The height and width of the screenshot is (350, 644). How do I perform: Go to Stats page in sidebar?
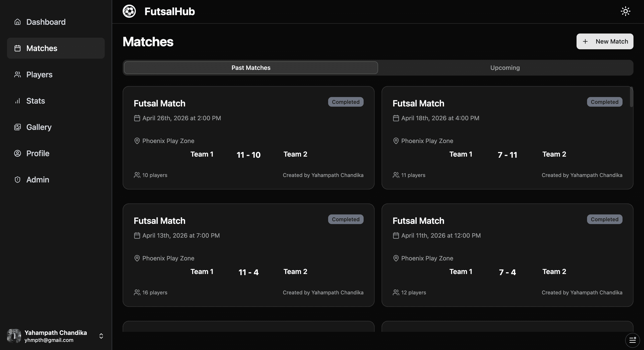click(x=56, y=101)
